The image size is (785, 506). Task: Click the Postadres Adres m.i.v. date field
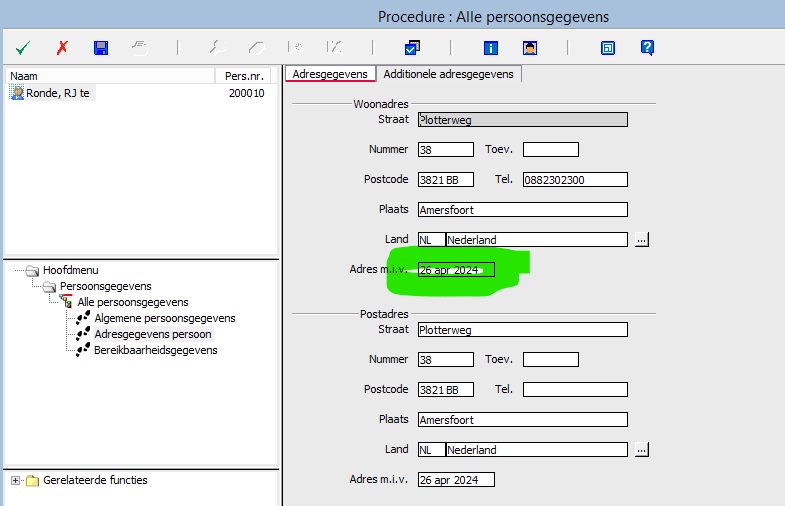[x=456, y=480]
